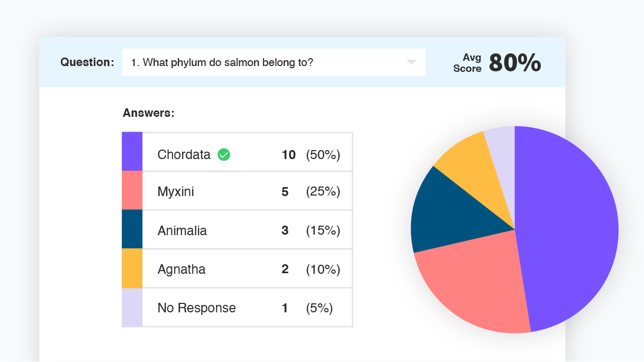Click the Answers heading
The height and width of the screenshot is (362, 644).
[148, 113]
